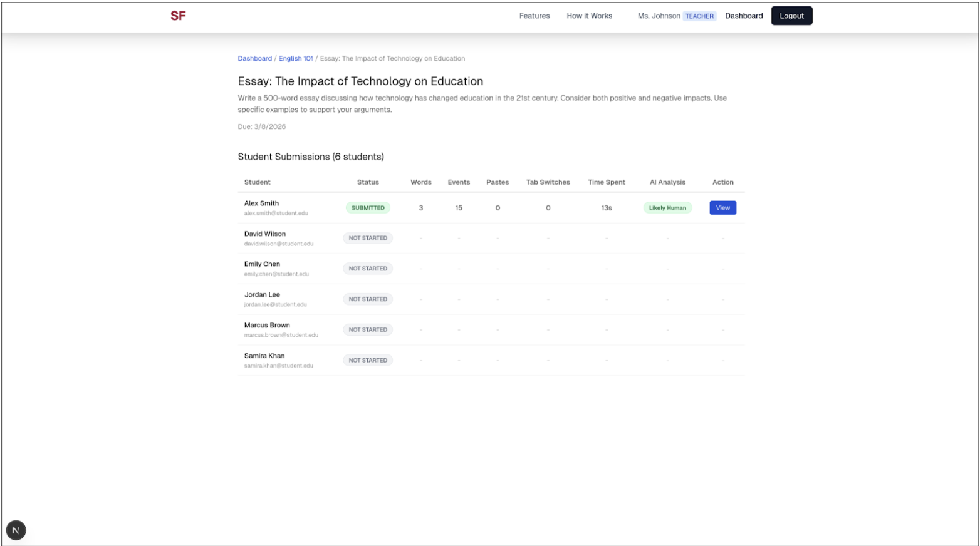Select the student name Marcus Brown
The width and height of the screenshot is (980, 546).
(267, 325)
